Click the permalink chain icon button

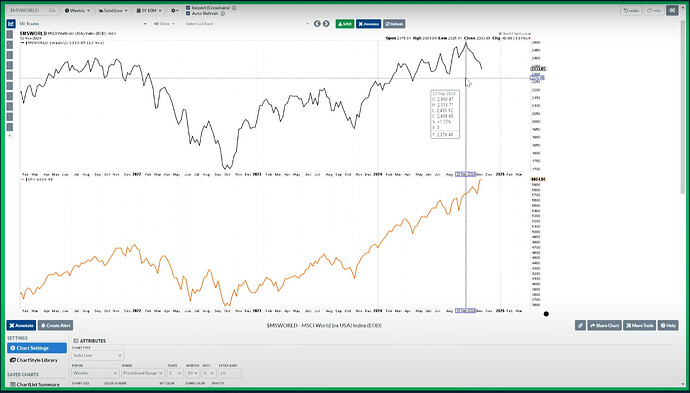coord(580,326)
